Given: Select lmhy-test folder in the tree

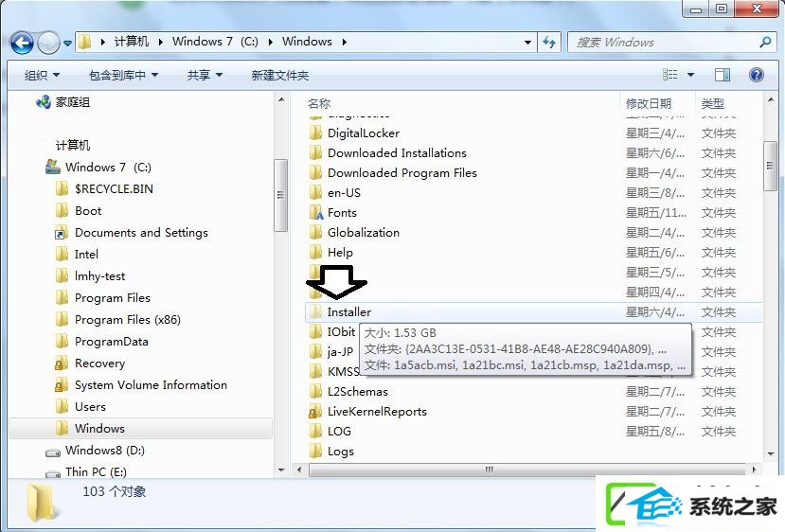Looking at the screenshot, I should point(99,276).
